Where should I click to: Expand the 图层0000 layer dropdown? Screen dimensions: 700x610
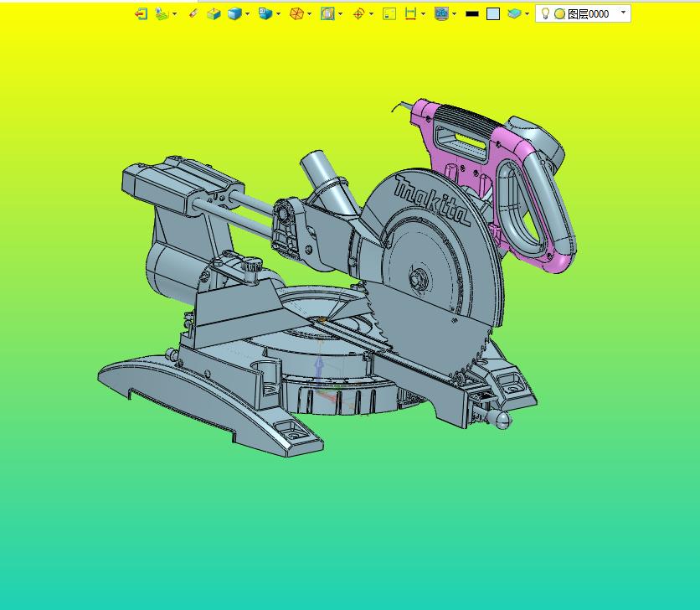(623, 13)
